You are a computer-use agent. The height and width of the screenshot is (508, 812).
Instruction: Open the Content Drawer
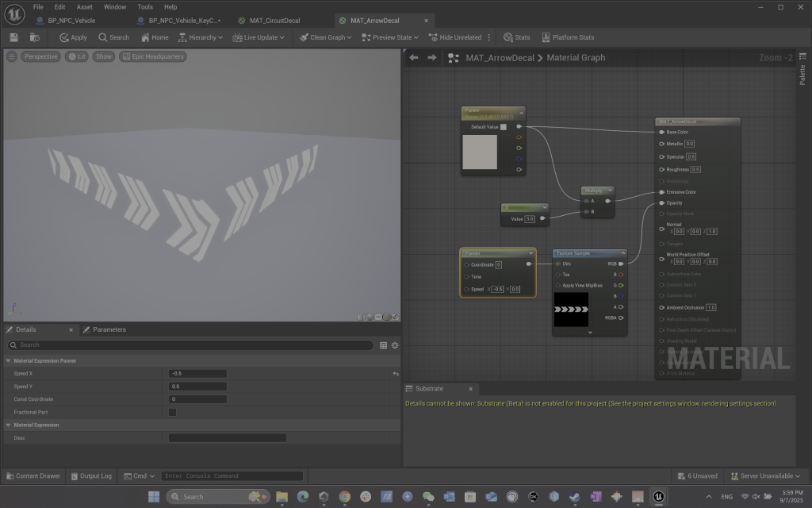[33, 476]
